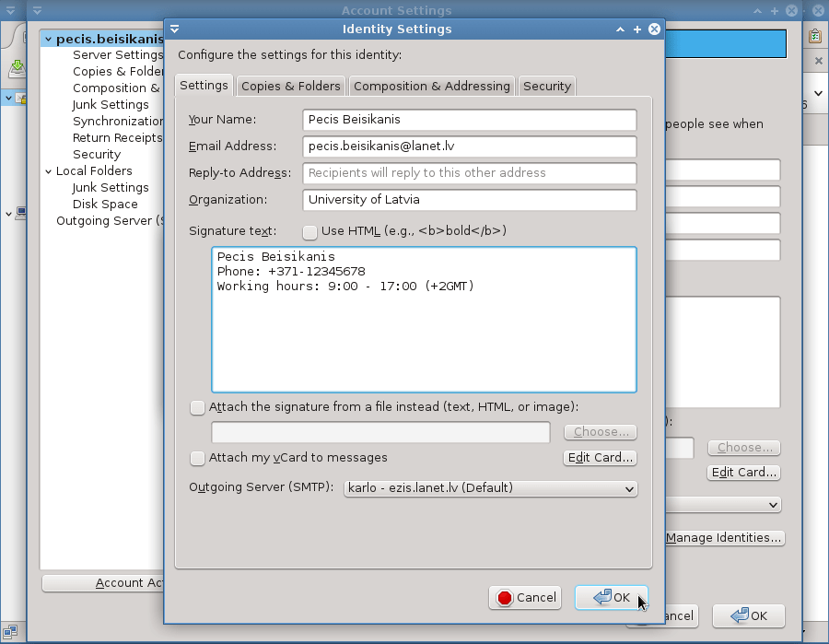Image resolution: width=829 pixels, height=644 pixels.
Task: Maximize Identity Settings window with plus icon
Action: pyautogui.click(x=637, y=29)
